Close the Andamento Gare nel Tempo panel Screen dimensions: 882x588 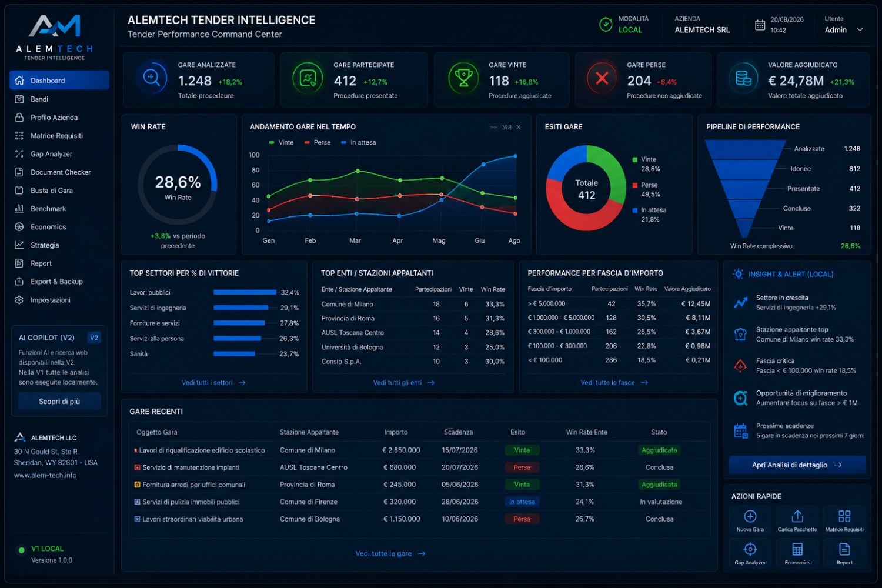coord(519,127)
